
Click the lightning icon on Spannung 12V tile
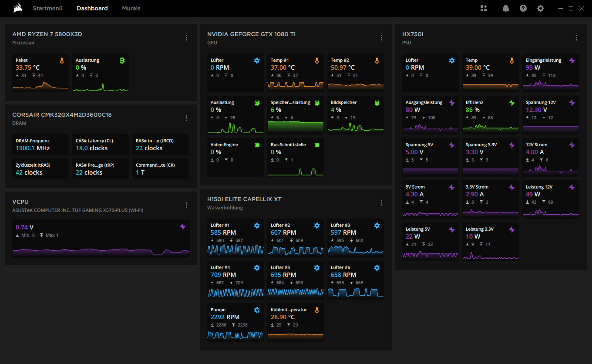tap(572, 103)
